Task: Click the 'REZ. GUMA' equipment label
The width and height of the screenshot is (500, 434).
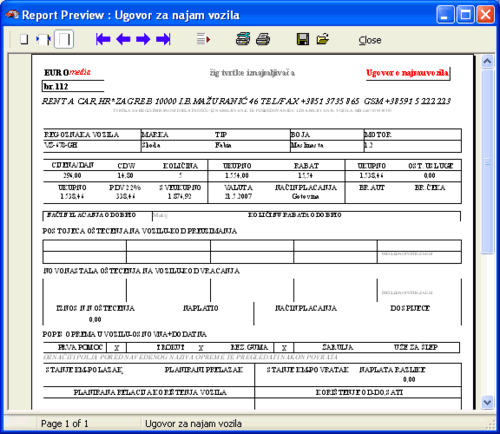Action: tap(249, 347)
